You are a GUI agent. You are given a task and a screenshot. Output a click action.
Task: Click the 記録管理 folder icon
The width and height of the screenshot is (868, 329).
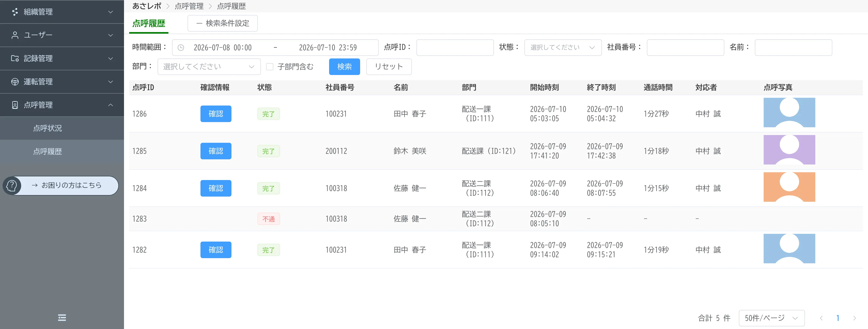[15, 58]
